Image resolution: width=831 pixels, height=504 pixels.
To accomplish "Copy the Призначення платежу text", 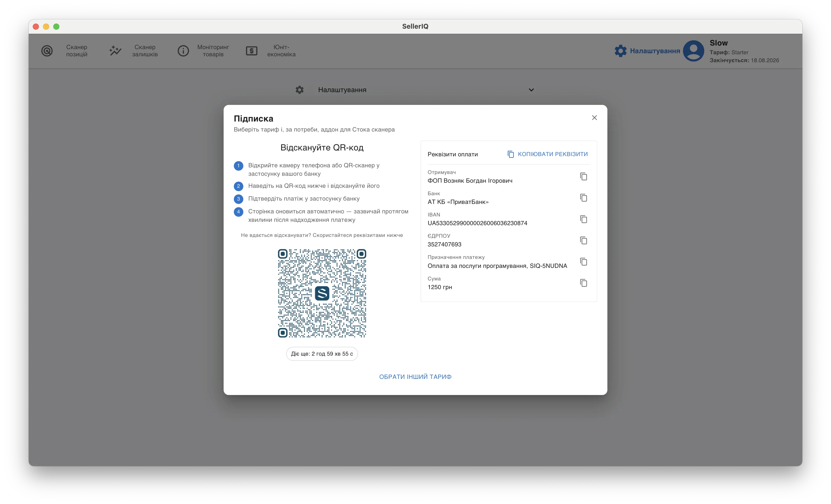I will pyautogui.click(x=583, y=262).
